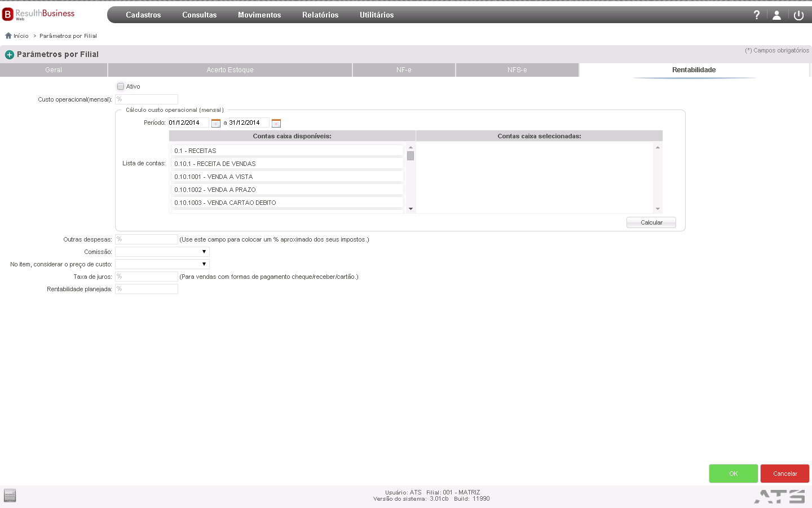Click the green OK button
This screenshot has height=508, width=812.
[733, 474]
